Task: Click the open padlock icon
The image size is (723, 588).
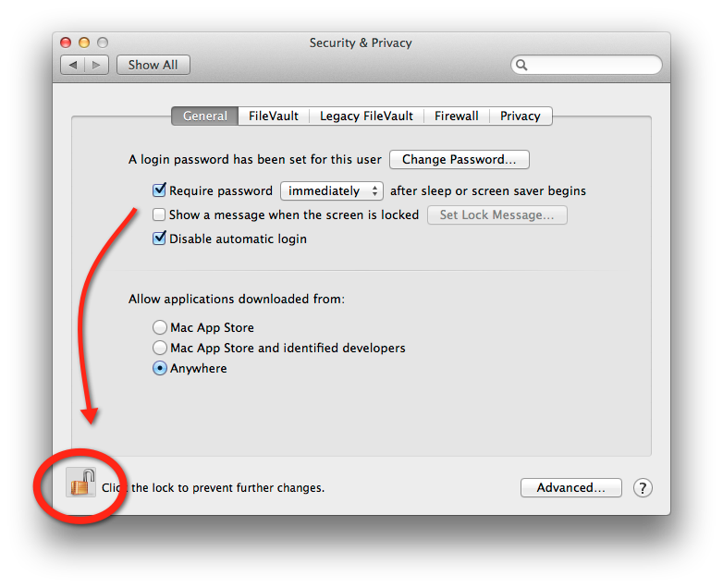Action: coord(80,483)
